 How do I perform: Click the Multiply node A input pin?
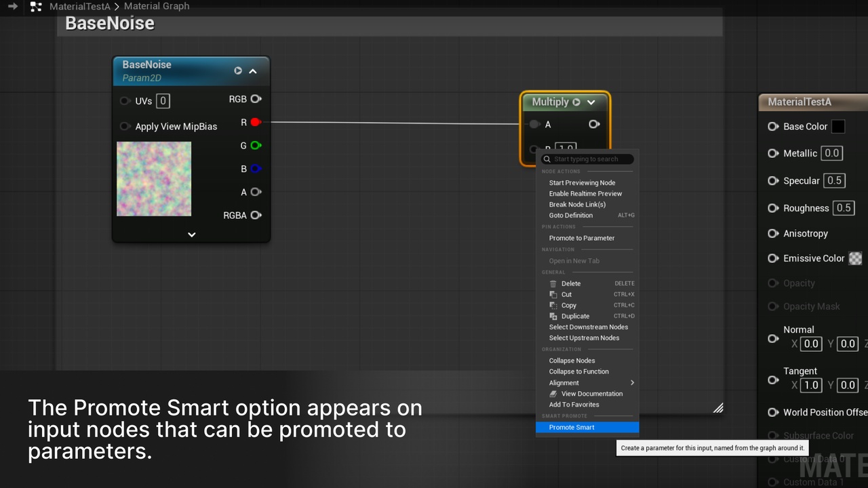pos(535,124)
